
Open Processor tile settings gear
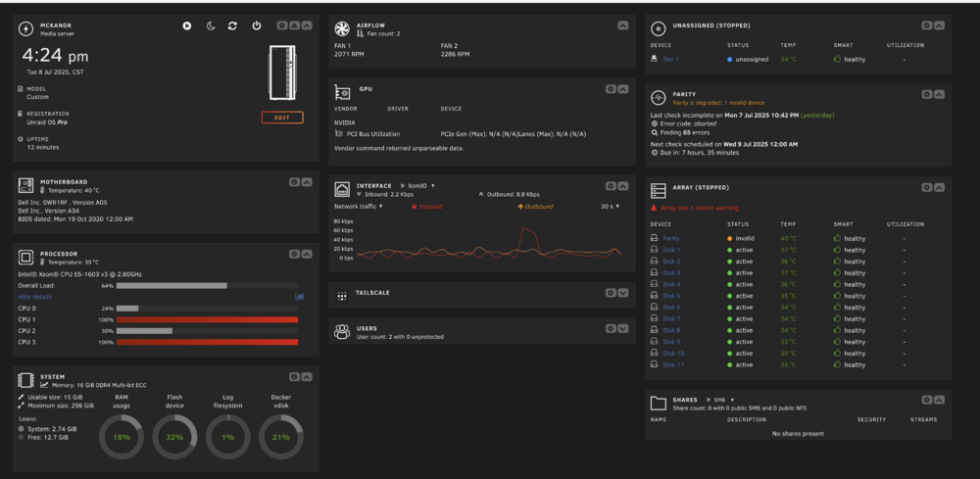point(294,254)
